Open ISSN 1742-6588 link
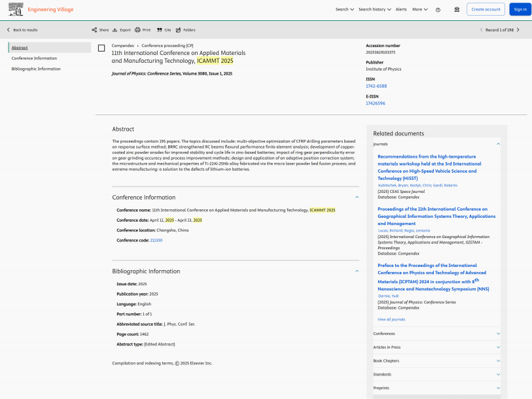Image resolution: width=532 pixels, height=399 pixels. pyautogui.click(x=376, y=86)
